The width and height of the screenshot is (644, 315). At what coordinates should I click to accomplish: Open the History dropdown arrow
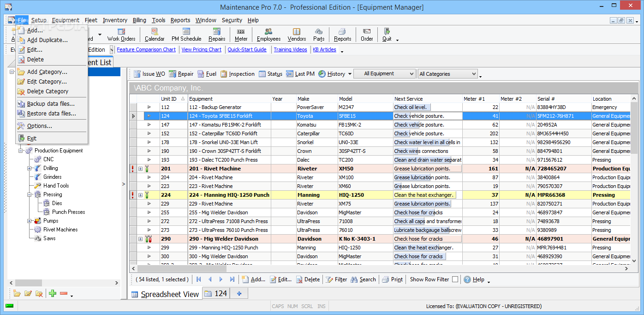350,74
